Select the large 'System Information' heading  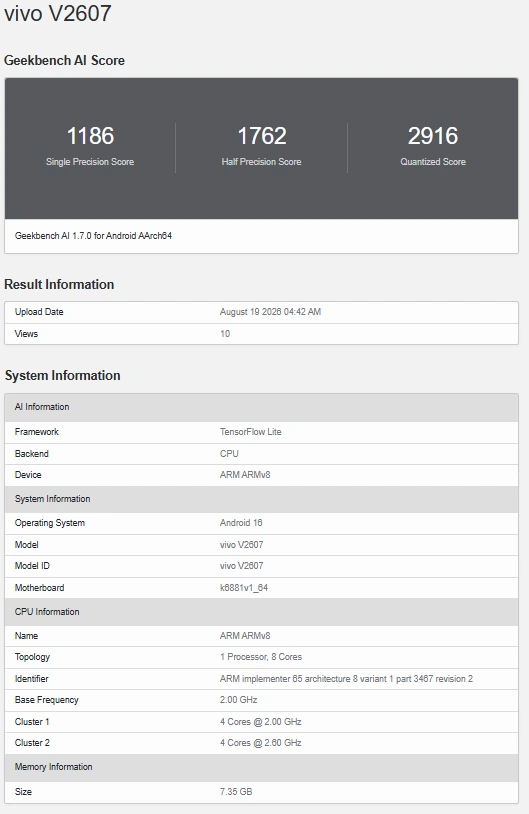point(62,375)
